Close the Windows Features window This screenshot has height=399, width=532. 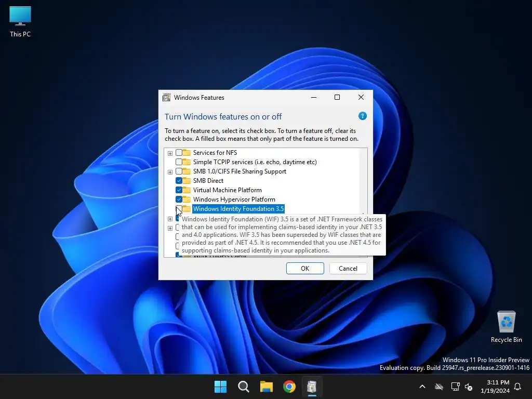click(x=361, y=97)
